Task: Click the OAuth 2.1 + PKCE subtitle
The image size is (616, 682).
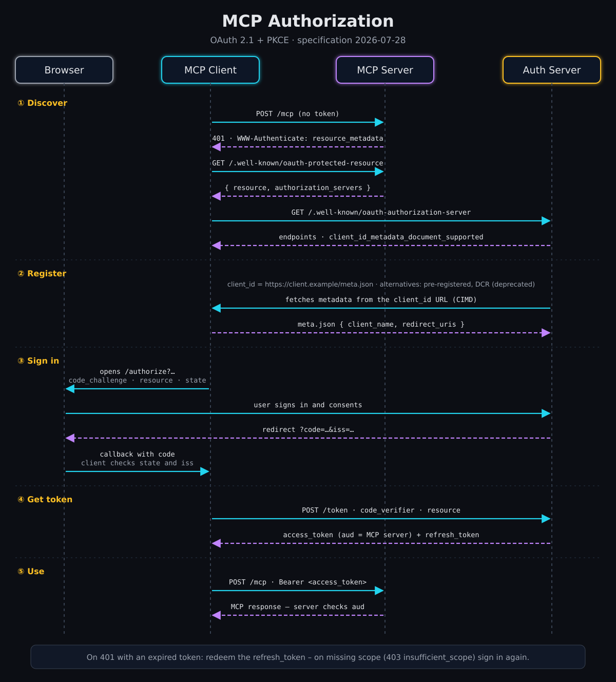Action: 308,40
